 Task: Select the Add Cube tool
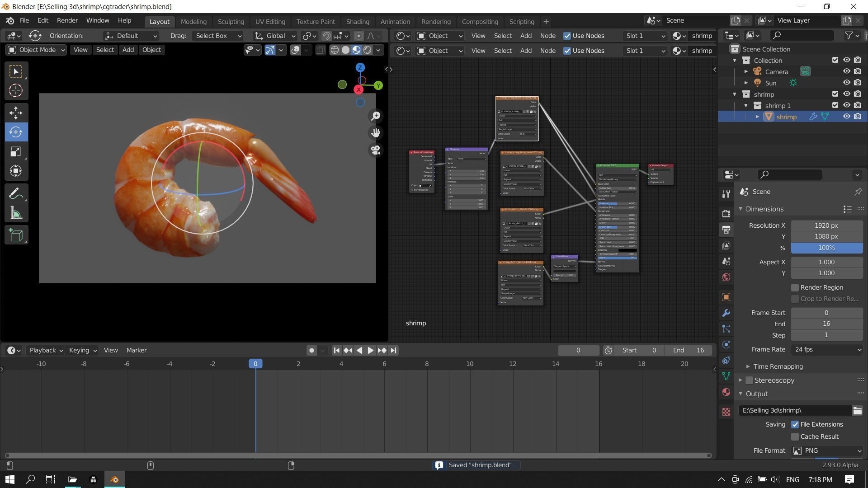(16, 235)
